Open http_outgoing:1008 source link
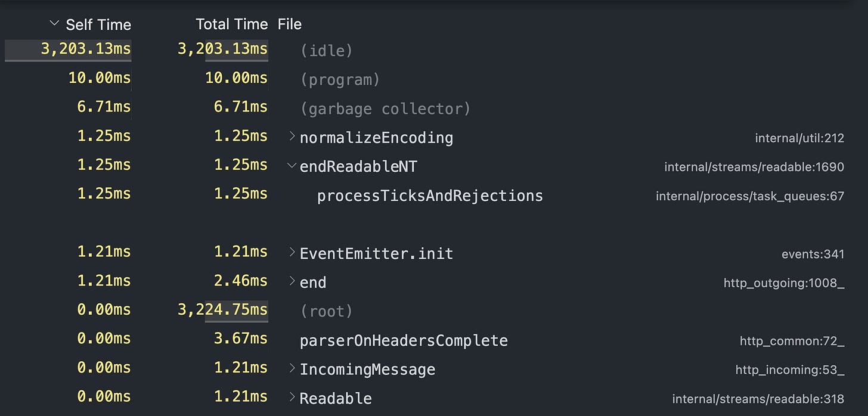 tap(783, 283)
